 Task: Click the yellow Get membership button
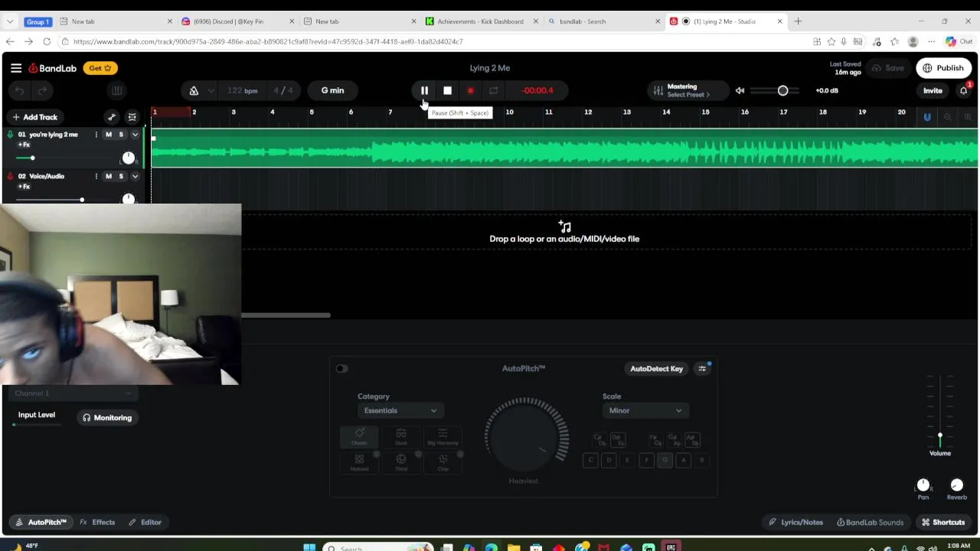pos(100,68)
